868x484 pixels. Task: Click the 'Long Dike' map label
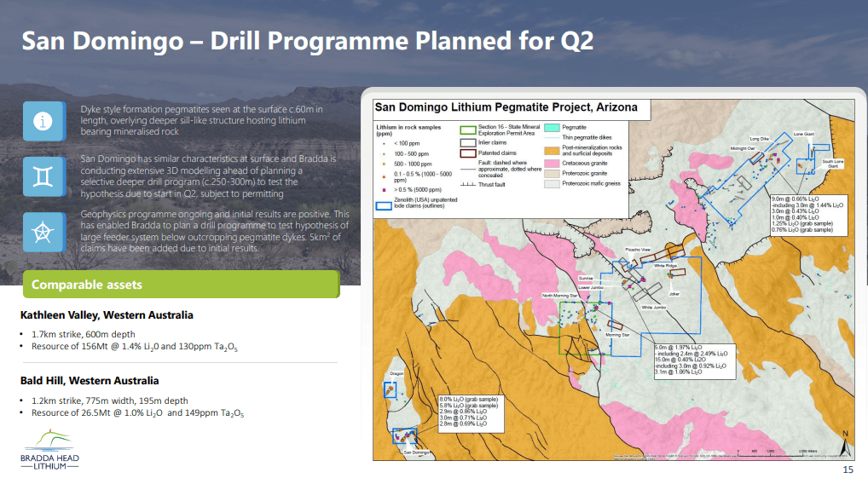coord(760,139)
